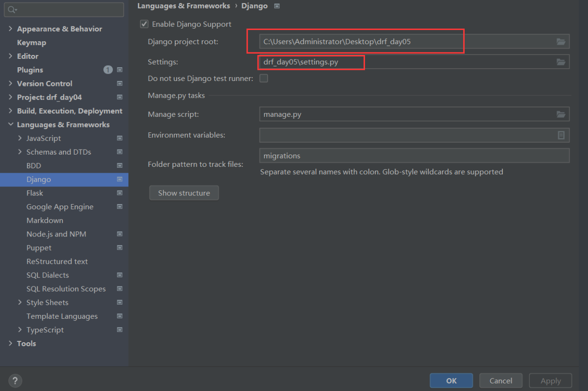Select ReStructured text in the tree
Screen dimensions: 588x391
click(x=57, y=261)
